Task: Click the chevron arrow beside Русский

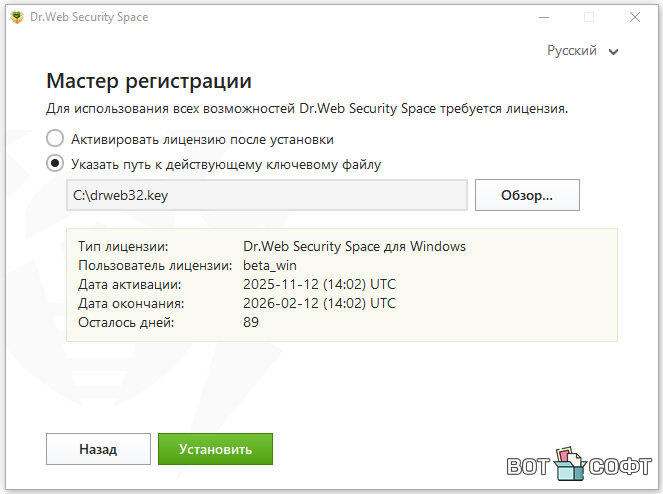Action: coord(613,52)
